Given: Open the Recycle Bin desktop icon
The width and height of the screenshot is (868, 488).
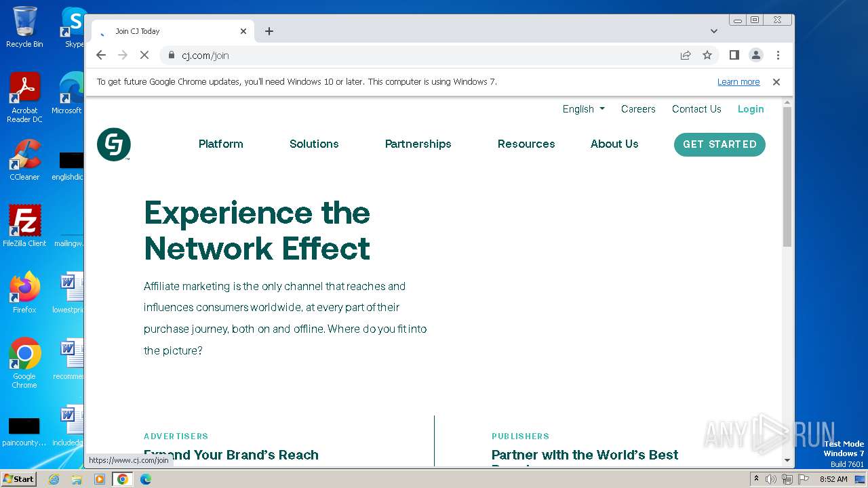Looking at the screenshot, I should pos(24,27).
